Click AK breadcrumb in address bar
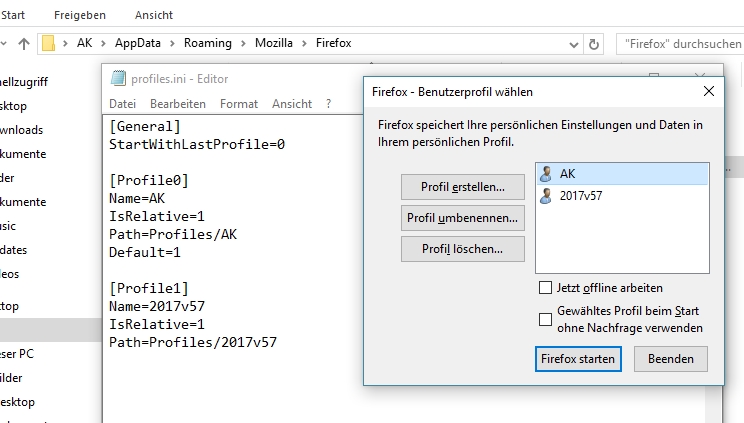 [x=84, y=43]
